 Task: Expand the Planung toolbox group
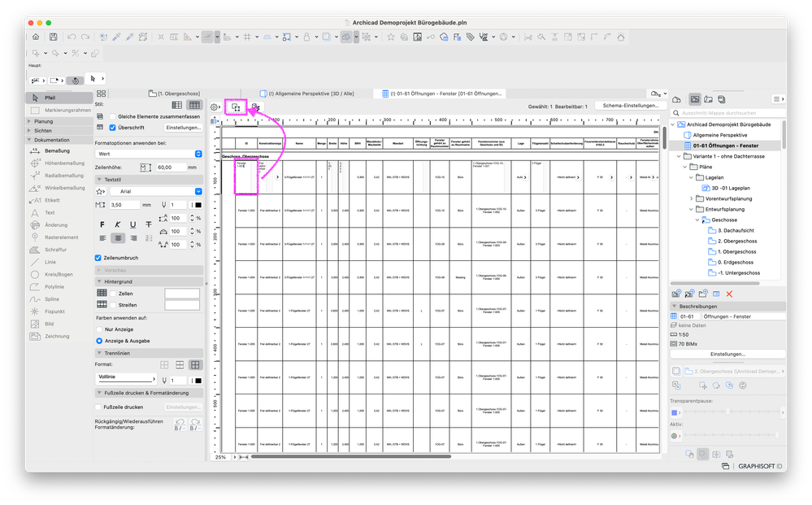29,121
